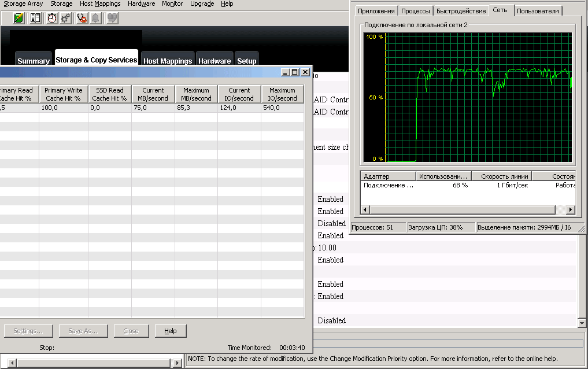Image resolution: width=588 pixels, height=369 pixels.
Task: Sort by Current MB/second column header
Action: [153, 94]
